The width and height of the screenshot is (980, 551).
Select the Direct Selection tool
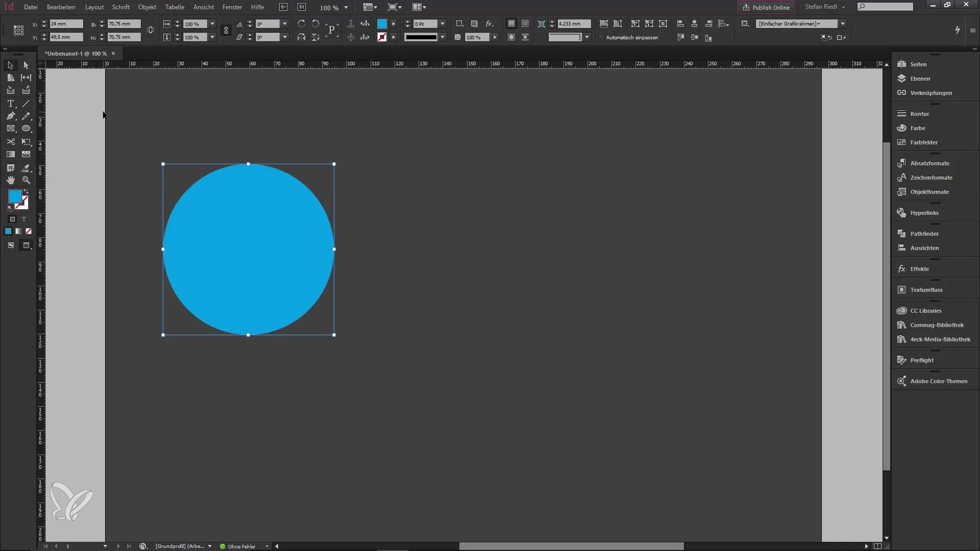coord(26,65)
